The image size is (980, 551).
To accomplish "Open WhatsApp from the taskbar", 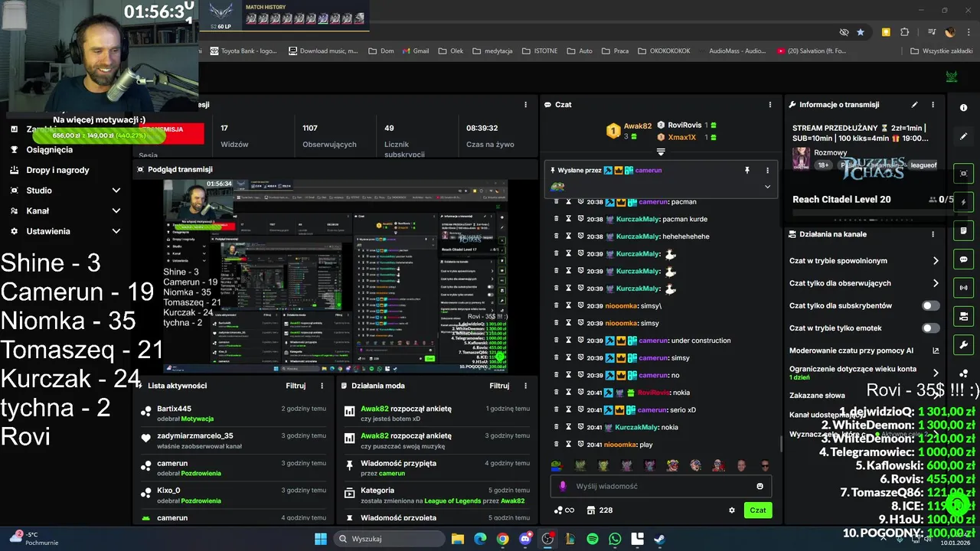I will click(x=615, y=539).
